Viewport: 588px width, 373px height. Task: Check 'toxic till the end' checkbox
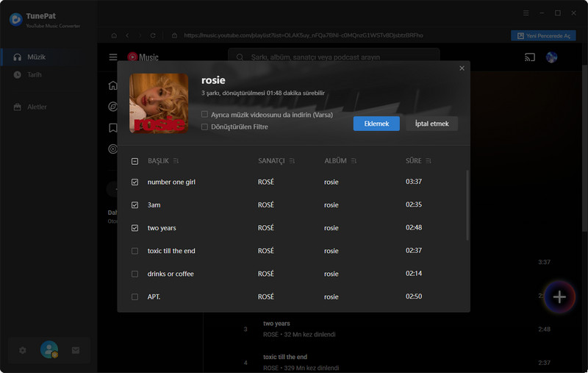(135, 251)
